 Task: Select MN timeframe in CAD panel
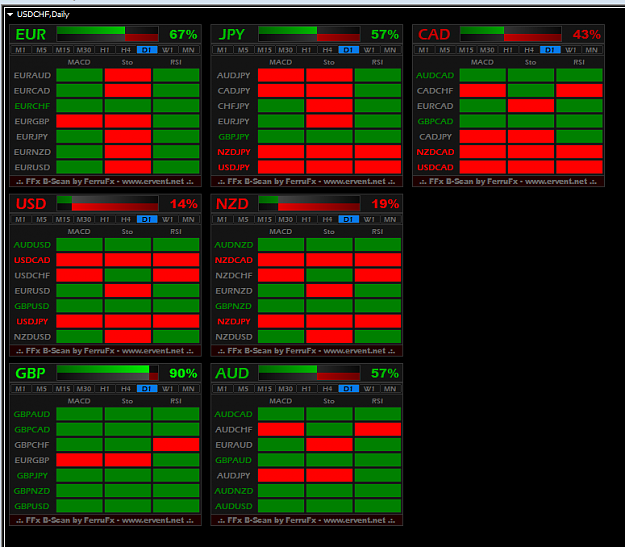point(592,50)
